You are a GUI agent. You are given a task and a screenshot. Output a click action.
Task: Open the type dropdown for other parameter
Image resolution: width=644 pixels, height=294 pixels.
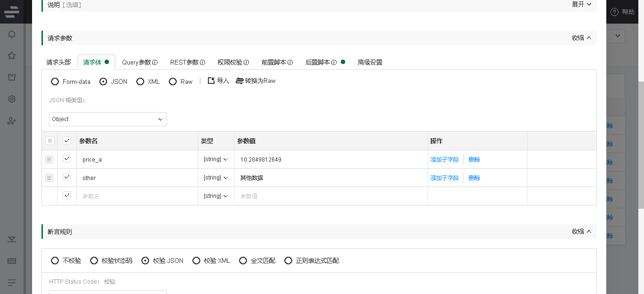216,178
